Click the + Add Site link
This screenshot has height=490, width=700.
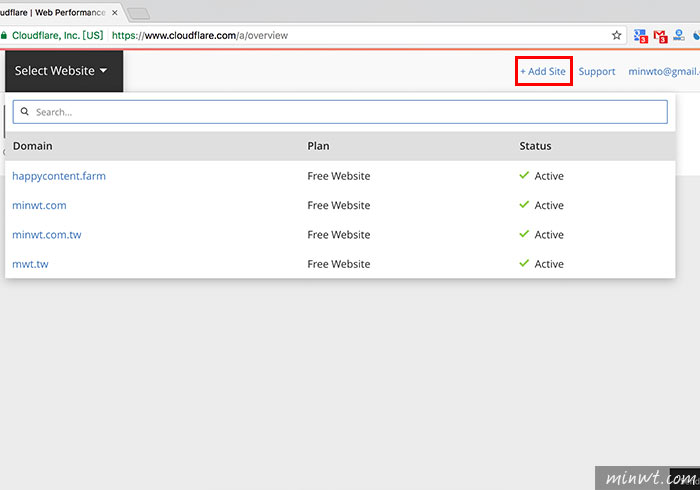(543, 71)
